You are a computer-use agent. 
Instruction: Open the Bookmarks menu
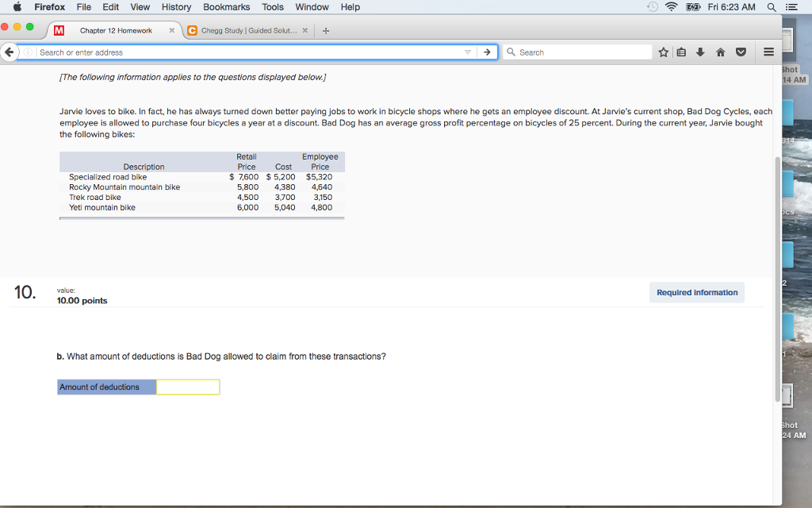(x=226, y=6)
